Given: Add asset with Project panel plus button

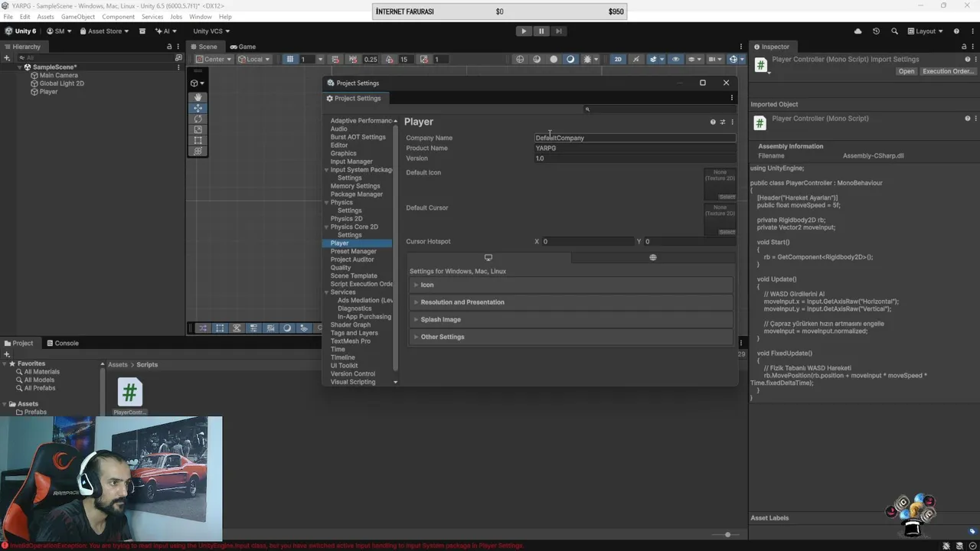Looking at the screenshot, I should pyautogui.click(x=7, y=354).
